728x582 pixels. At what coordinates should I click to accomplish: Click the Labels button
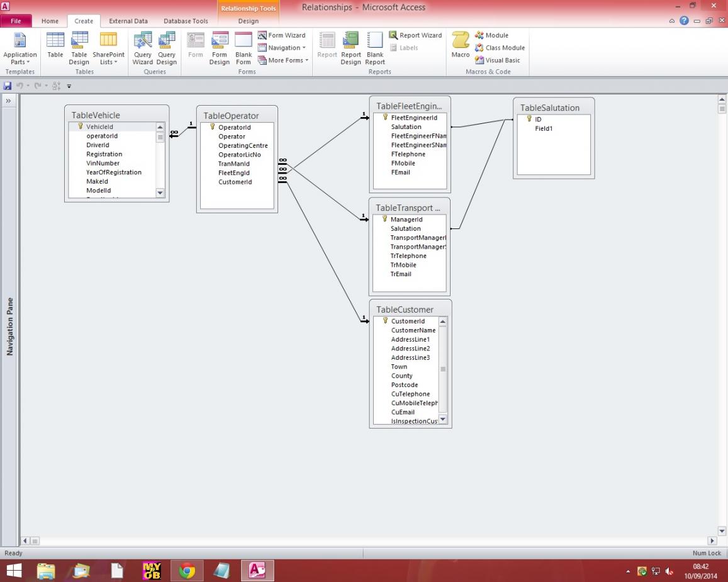coord(404,48)
